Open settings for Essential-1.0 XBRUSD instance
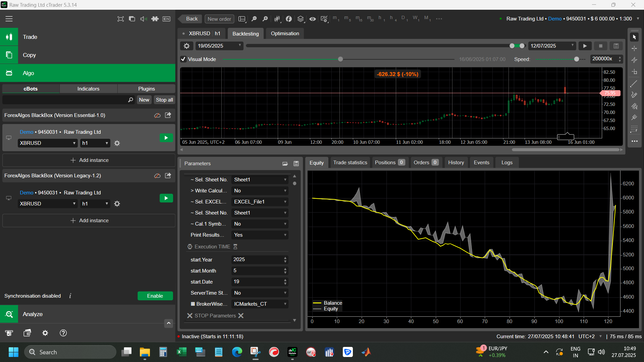 [117, 143]
